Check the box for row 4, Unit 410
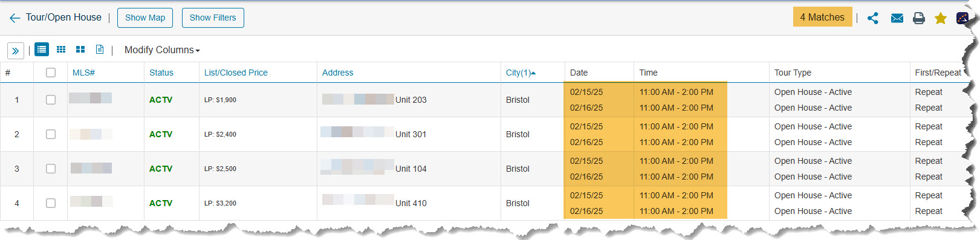This screenshot has height=240, width=980. 51,203
